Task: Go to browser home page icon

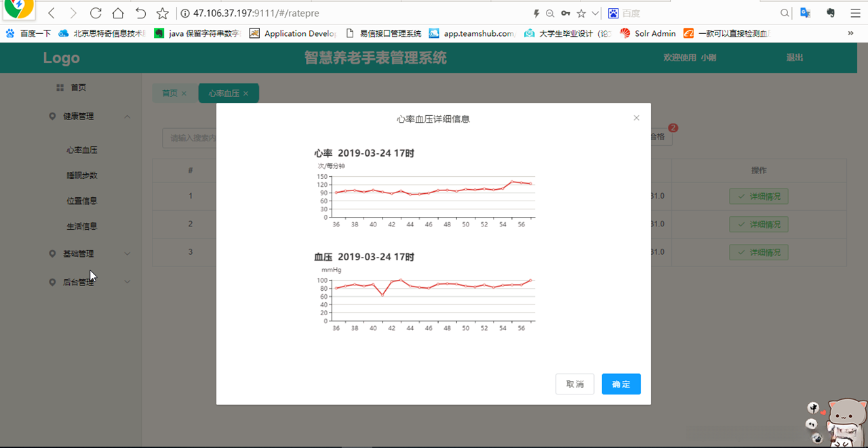Action: (x=117, y=12)
